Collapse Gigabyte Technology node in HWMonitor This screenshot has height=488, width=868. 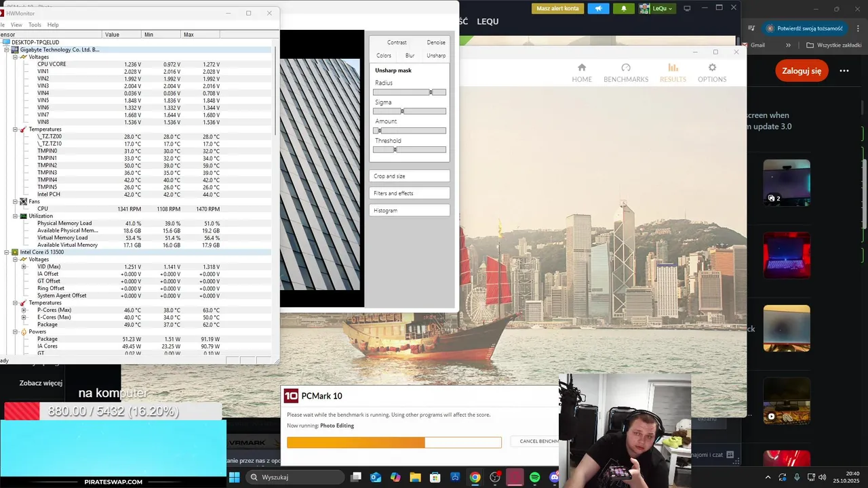coord(7,49)
